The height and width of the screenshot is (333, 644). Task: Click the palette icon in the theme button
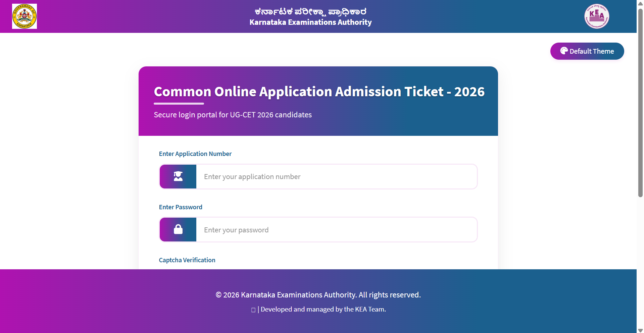point(564,51)
